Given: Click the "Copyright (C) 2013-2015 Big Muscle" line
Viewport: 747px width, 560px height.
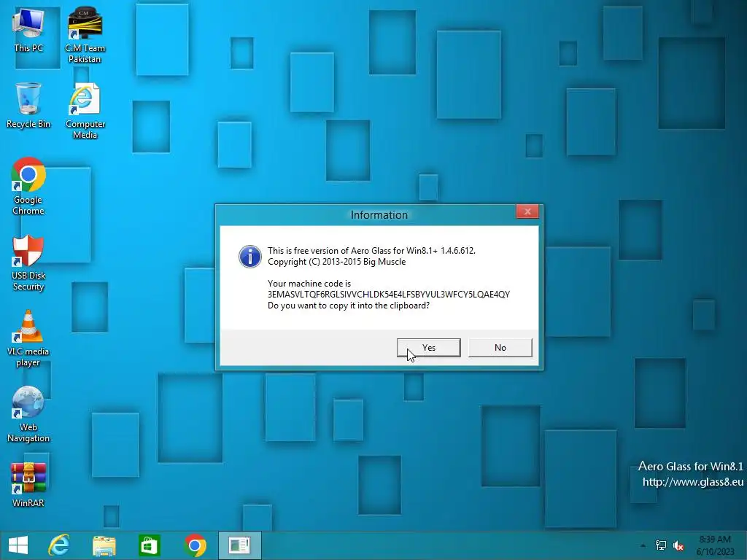Looking at the screenshot, I should (337, 262).
